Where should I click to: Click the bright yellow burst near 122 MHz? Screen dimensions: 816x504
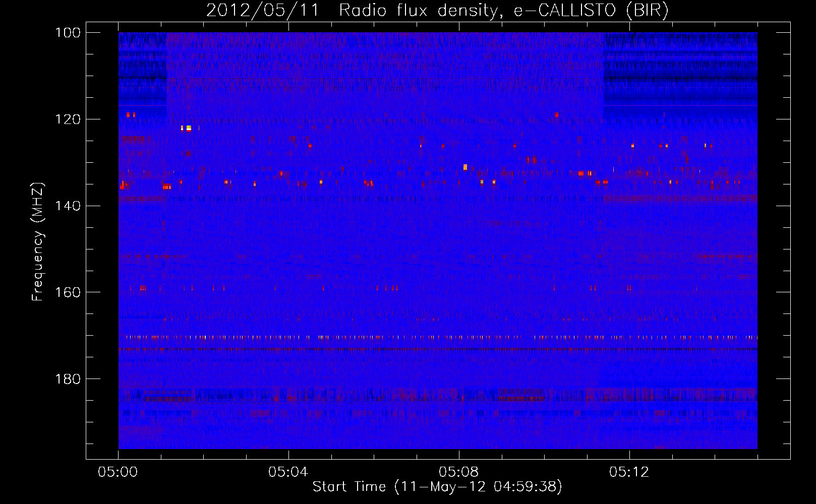coord(189,129)
